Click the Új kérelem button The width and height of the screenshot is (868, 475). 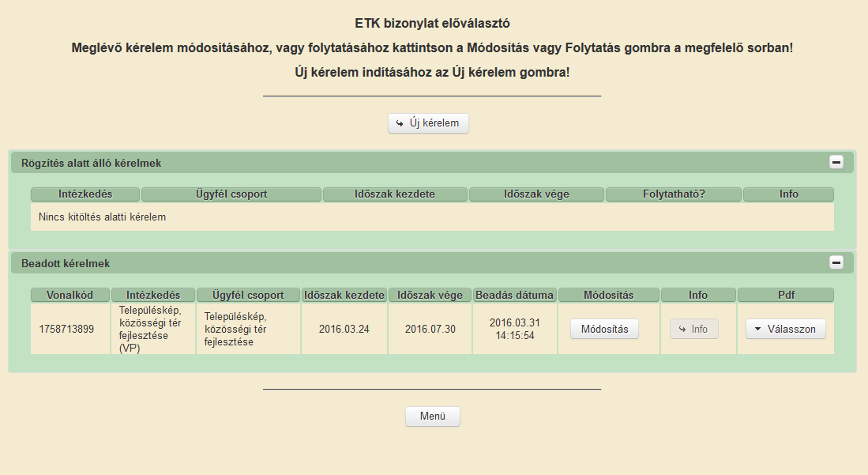point(428,123)
